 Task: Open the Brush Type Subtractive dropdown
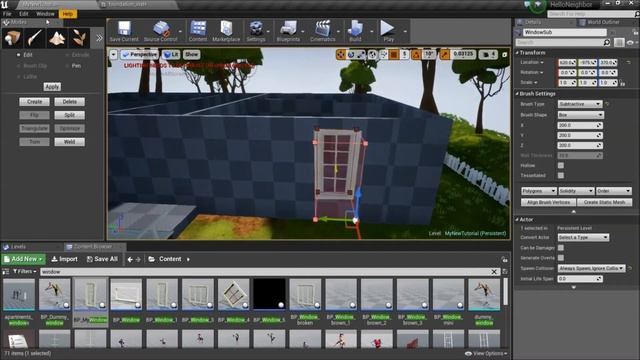pyautogui.click(x=580, y=104)
